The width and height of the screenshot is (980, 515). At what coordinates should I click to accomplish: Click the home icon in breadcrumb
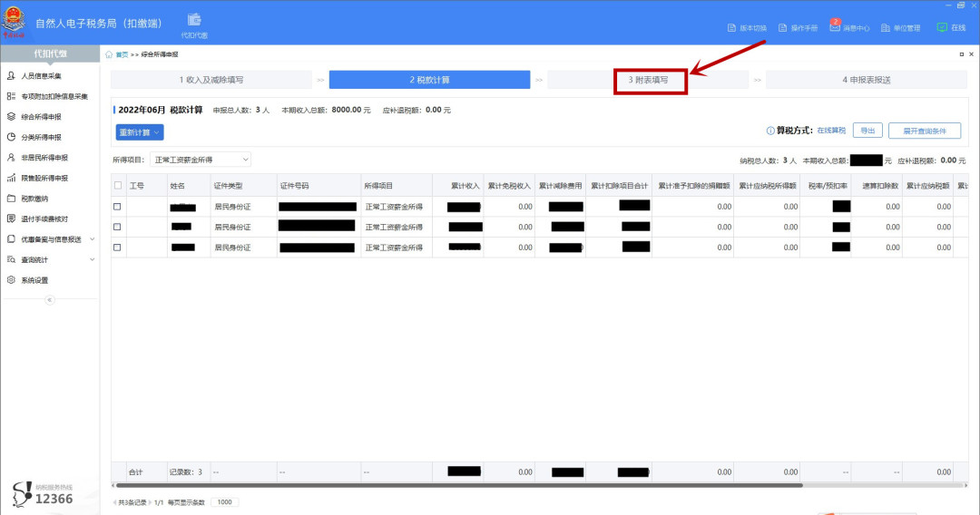tap(110, 54)
